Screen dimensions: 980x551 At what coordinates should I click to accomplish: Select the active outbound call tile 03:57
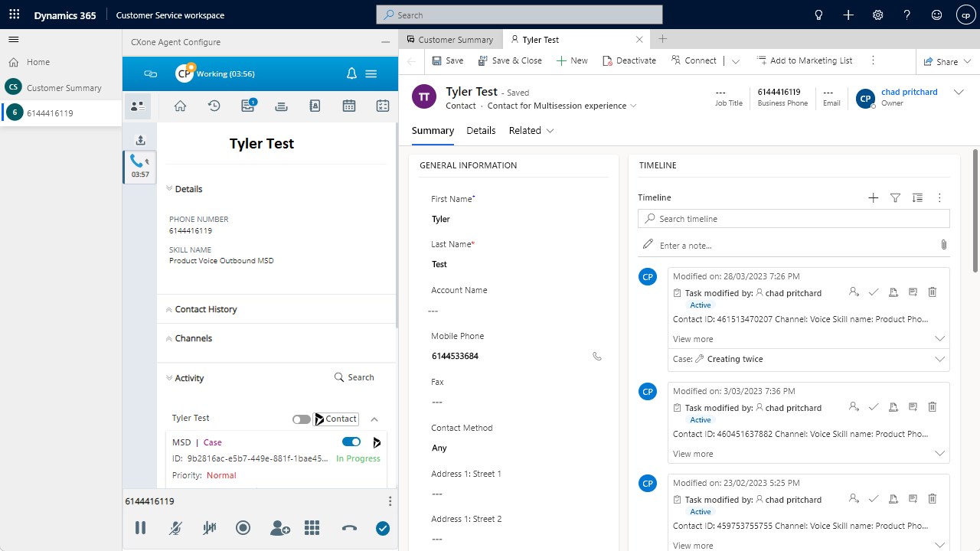140,166
